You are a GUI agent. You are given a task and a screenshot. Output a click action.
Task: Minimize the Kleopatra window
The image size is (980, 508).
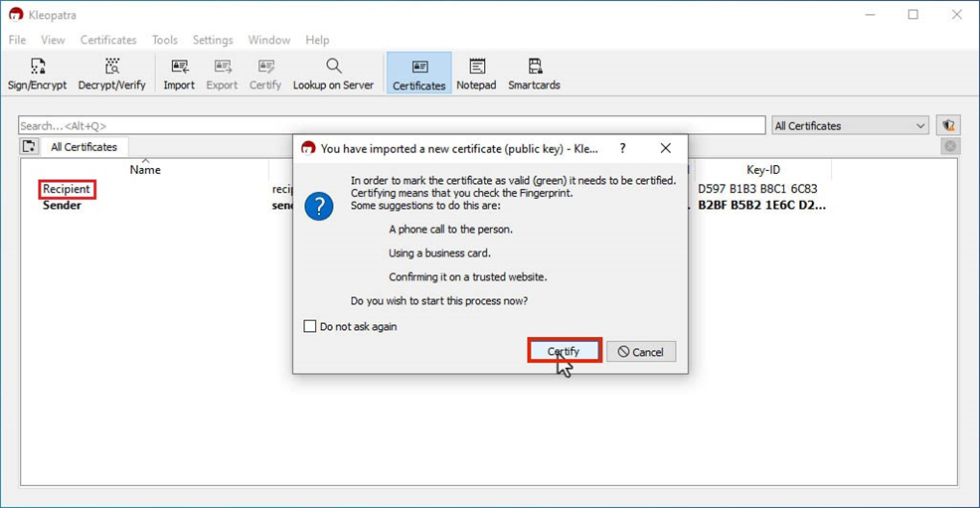pyautogui.click(x=870, y=14)
